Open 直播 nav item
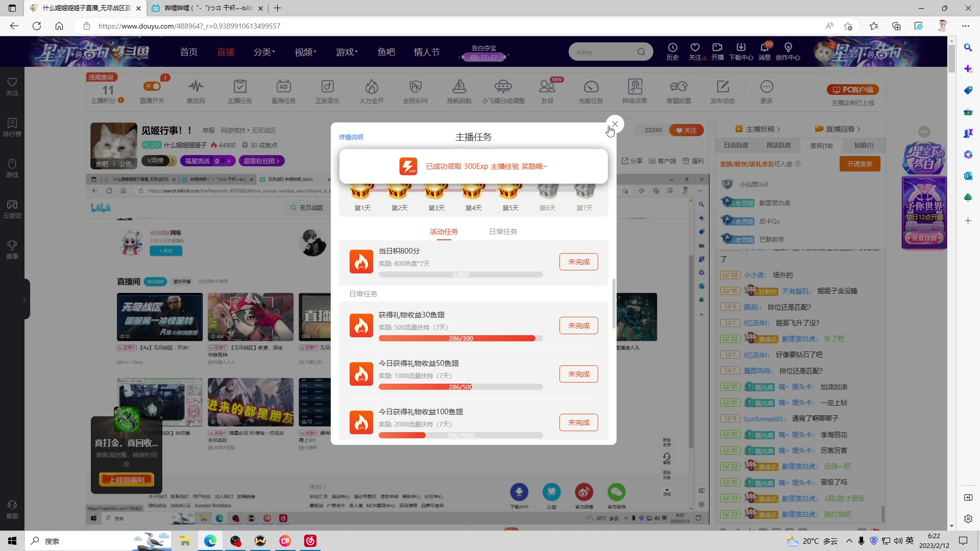Viewport: 980px width, 551px height. [225, 52]
